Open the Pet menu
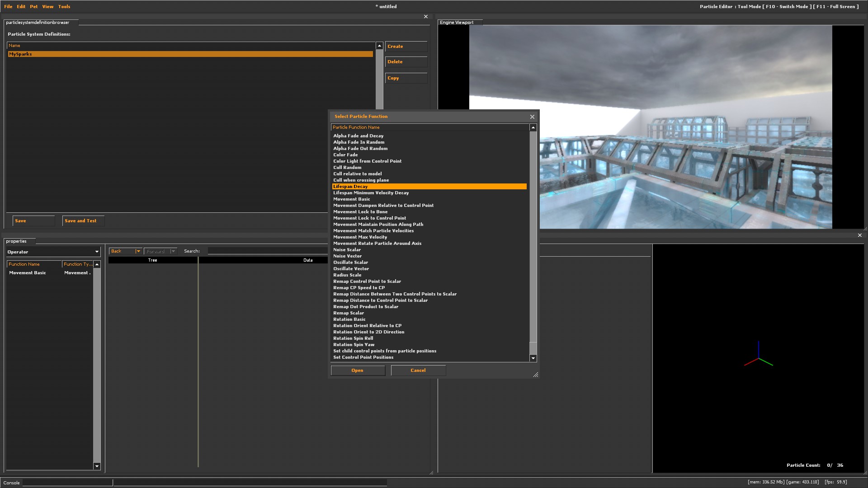868x488 pixels. coord(33,6)
